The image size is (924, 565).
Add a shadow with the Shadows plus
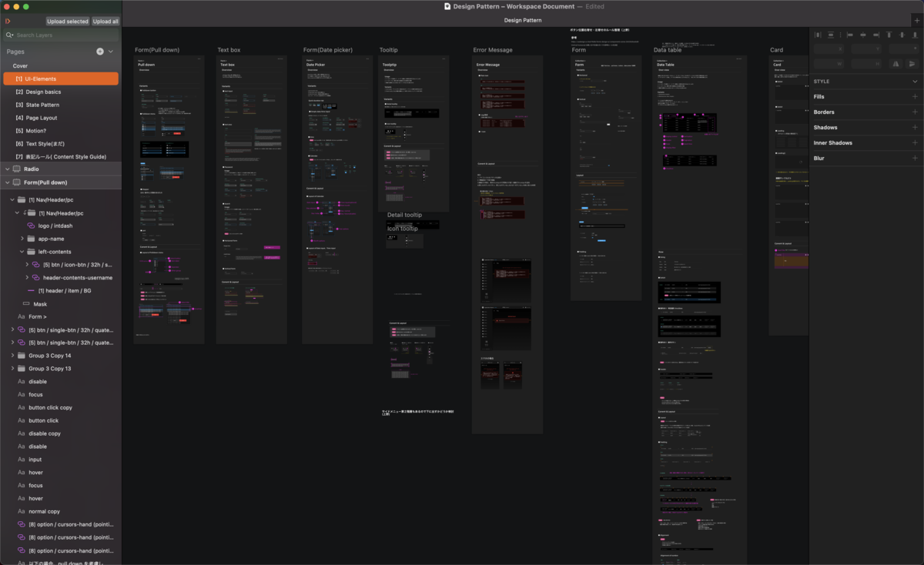[915, 127]
